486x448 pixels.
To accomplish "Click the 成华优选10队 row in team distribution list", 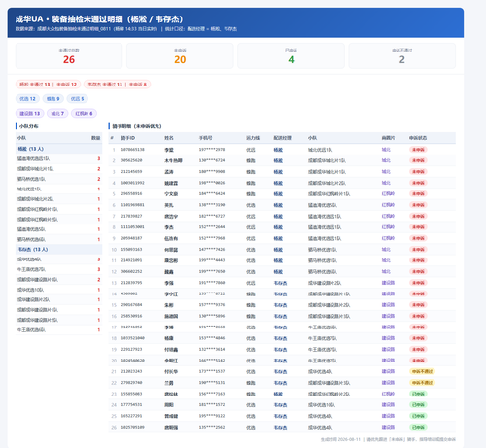I will (58, 290).
